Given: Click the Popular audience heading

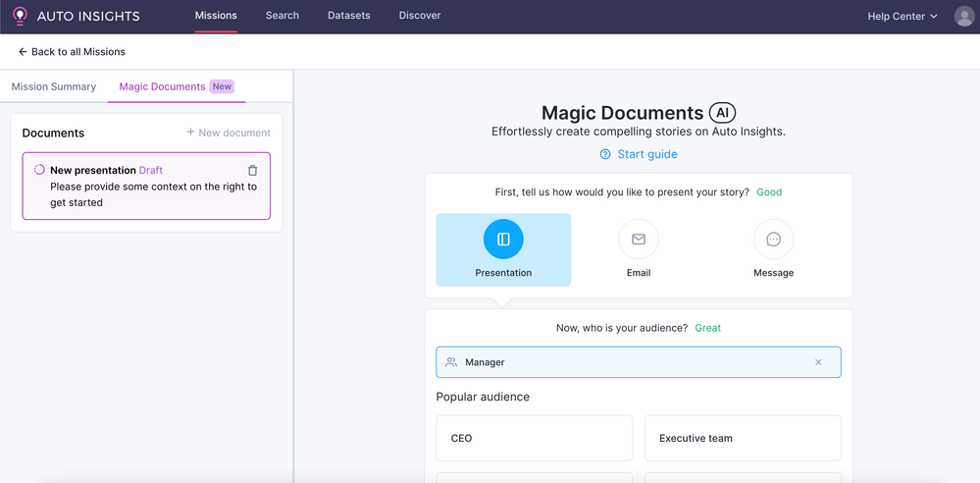Looking at the screenshot, I should coord(483,397).
